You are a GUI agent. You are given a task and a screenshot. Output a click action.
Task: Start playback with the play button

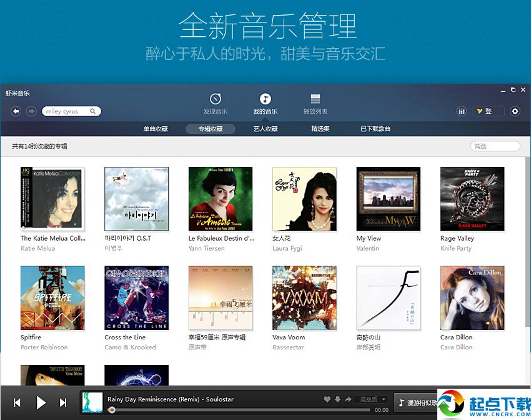click(41, 402)
